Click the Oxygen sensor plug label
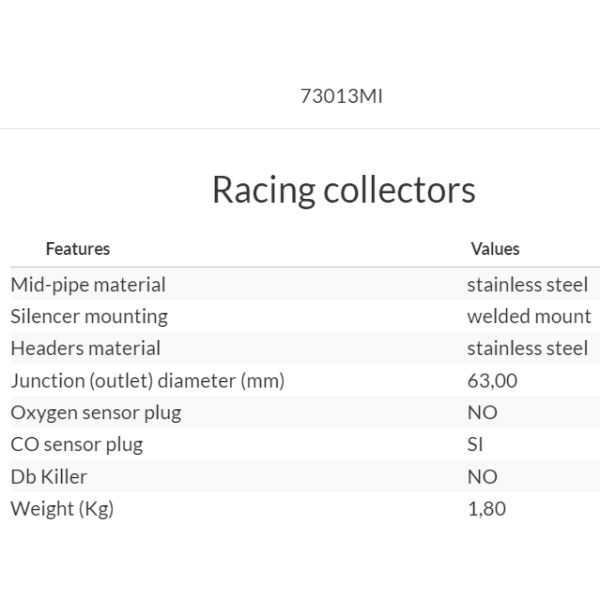The width and height of the screenshot is (600, 600). tap(96, 412)
